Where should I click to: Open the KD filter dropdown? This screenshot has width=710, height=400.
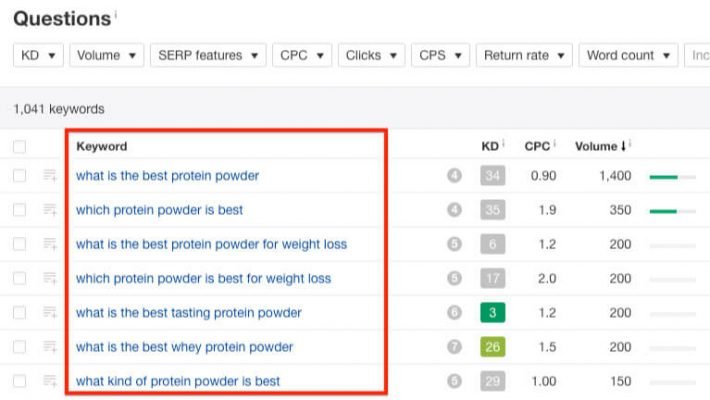pos(39,56)
